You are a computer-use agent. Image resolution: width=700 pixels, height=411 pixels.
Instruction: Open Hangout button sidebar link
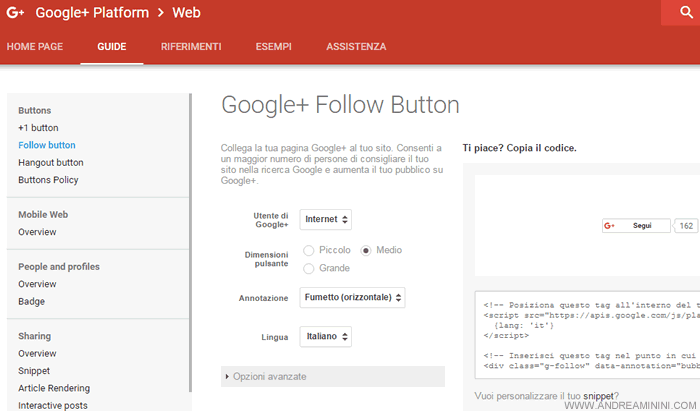point(51,163)
